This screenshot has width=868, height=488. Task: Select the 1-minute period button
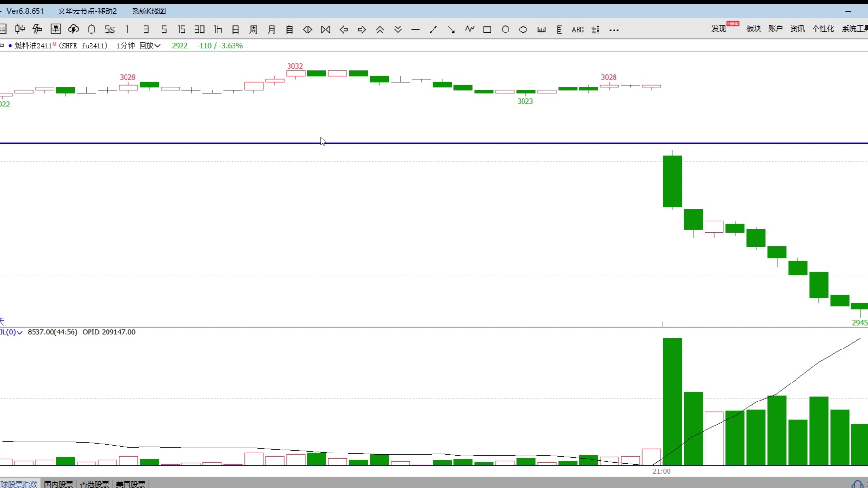pyautogui.click(x=127, y=29)
